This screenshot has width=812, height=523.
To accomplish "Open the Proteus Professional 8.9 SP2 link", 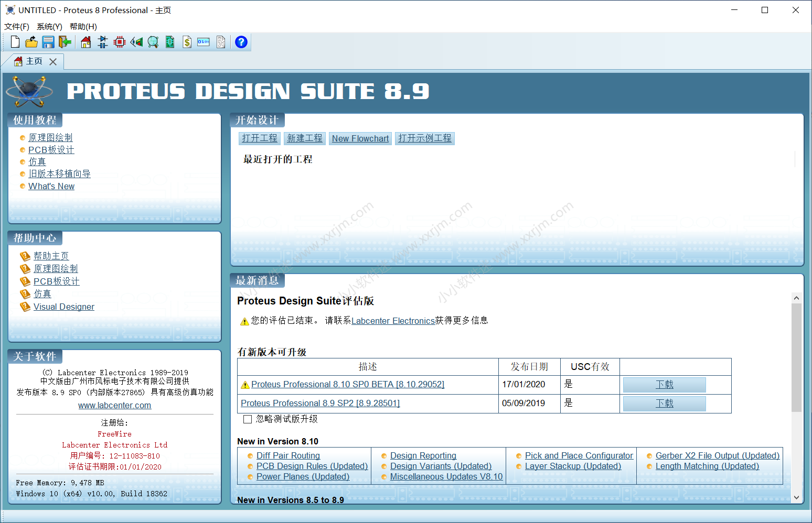I will click(320, 403).
